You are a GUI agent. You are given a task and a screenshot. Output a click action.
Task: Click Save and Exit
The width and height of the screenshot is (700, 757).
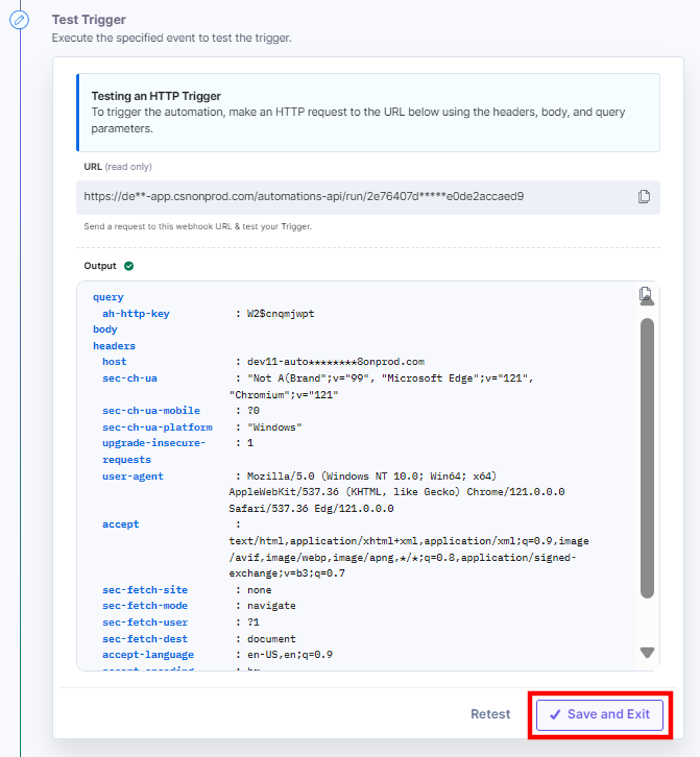pyautogui.click(x=599, y=715)
